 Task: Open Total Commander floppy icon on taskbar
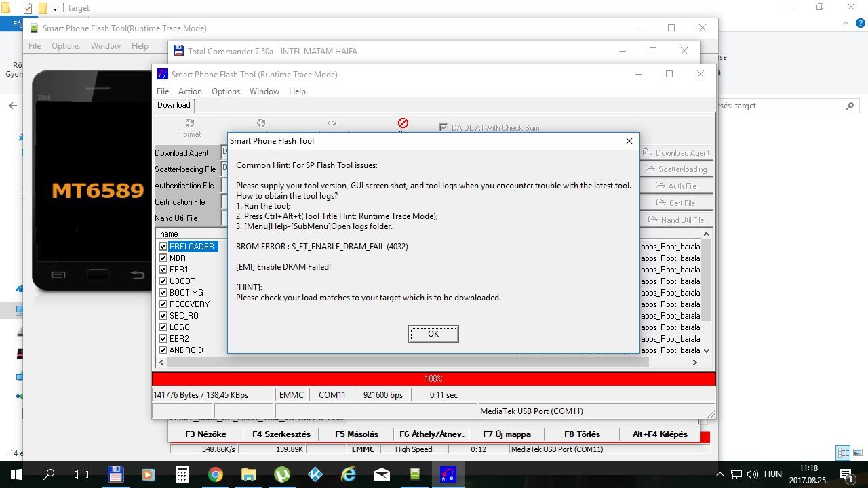tap(115, 474)
